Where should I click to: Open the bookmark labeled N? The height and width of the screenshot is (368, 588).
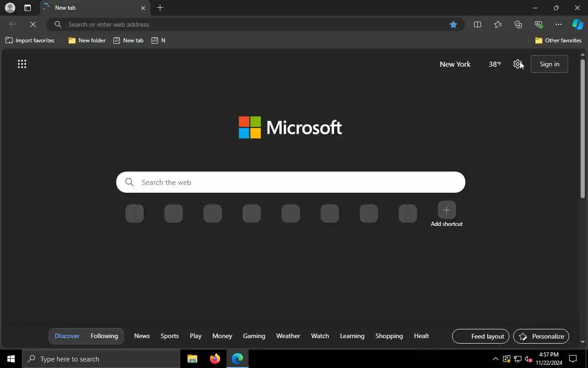pos(158,40)
